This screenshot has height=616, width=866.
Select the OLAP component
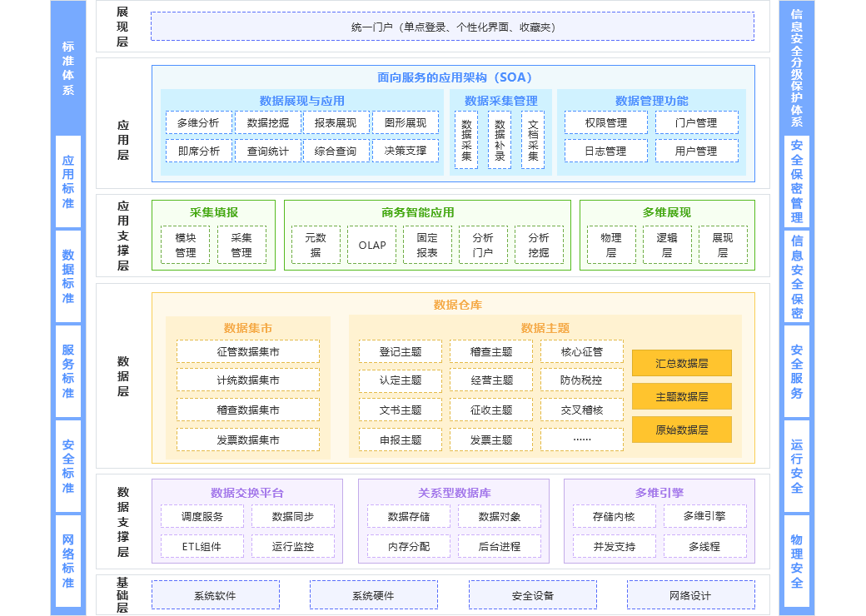[x=371, y=245]
